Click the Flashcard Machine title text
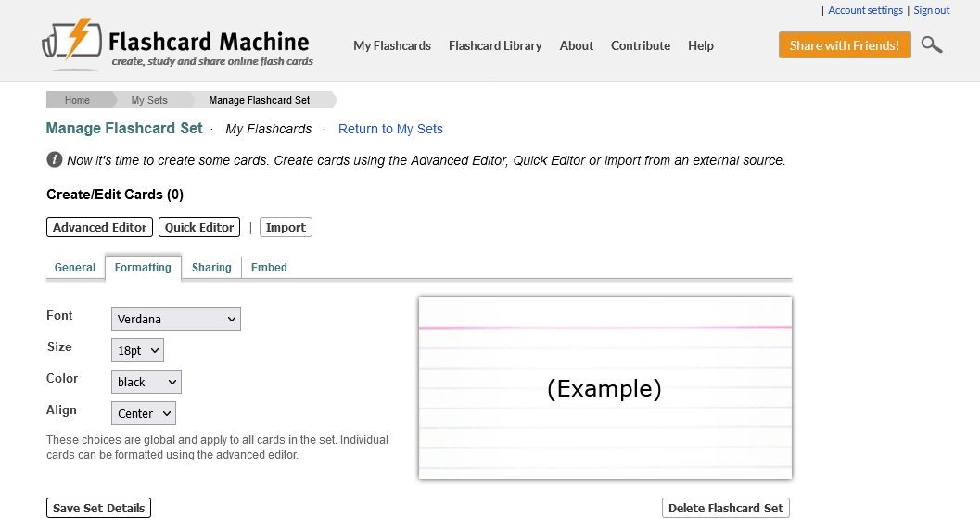Image resolution: width=980 pixels, height=529 pixels. coord(209,42)
